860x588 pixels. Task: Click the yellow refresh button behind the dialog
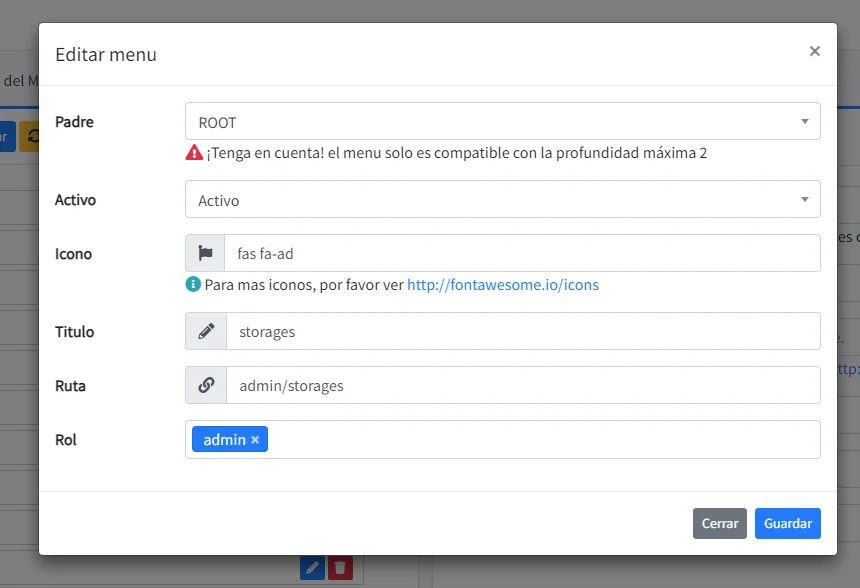pyautogui.click(x=30, y=136)
